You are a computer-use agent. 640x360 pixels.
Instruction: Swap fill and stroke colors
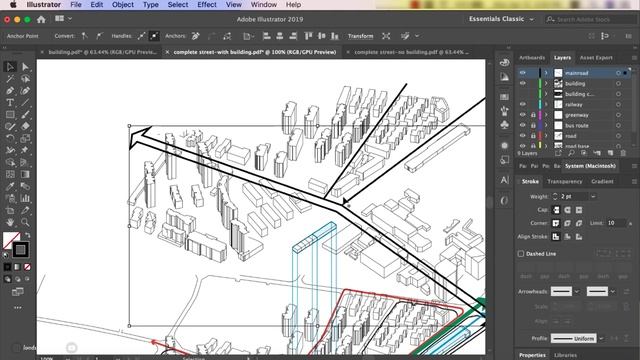28,235
